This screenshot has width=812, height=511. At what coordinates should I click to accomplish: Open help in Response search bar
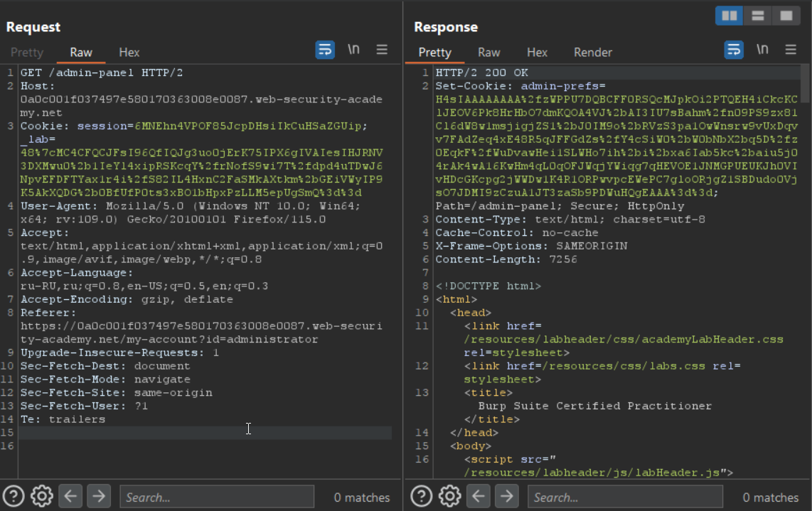coord(422,496)
